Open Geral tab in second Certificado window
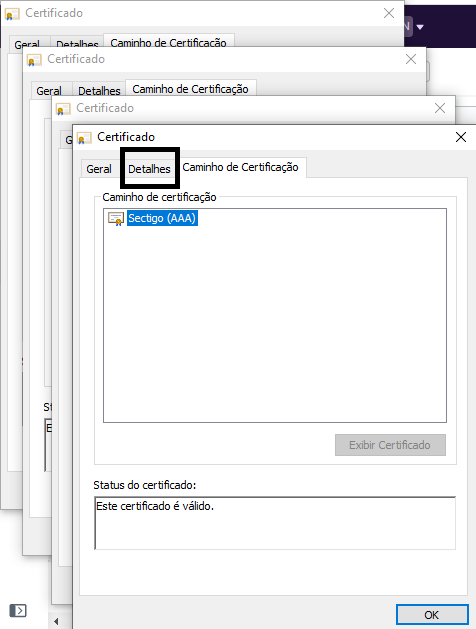 49,91
